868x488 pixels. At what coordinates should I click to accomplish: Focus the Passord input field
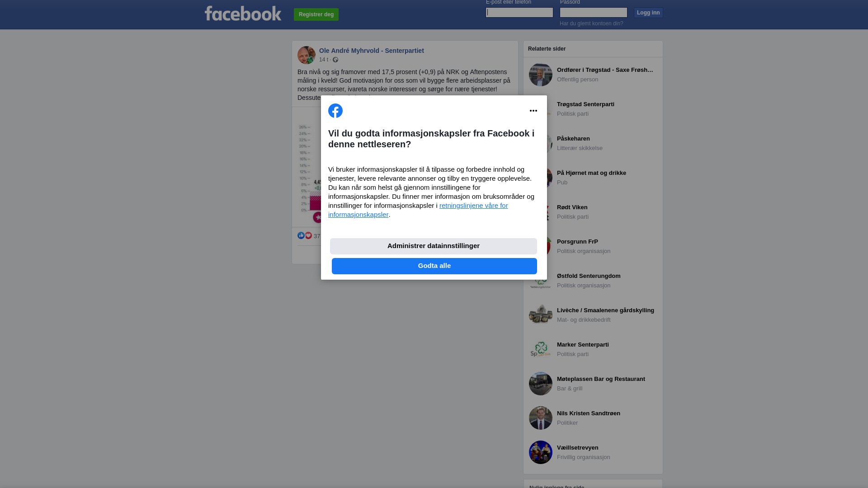pos(594,12)
